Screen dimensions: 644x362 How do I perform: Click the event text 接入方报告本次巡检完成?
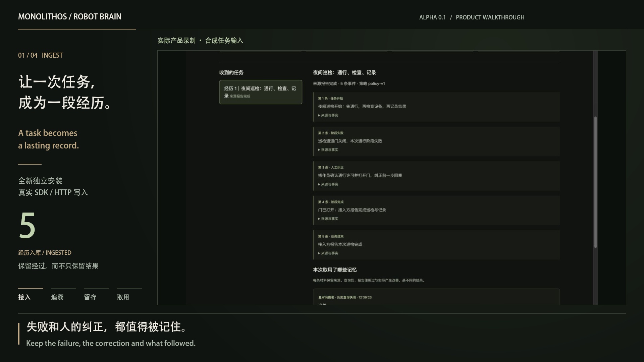click(340, 245)
